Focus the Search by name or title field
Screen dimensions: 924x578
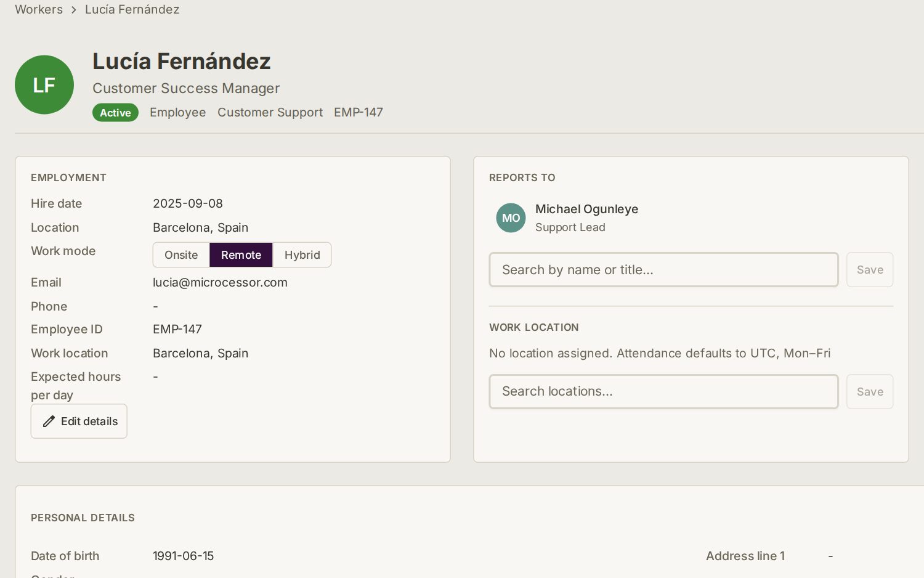pos(663,270)
